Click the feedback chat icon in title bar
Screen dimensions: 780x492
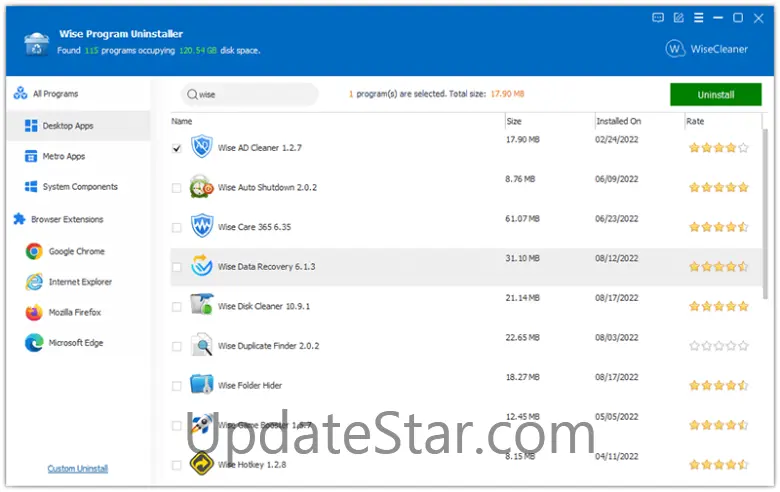(658, 18)
